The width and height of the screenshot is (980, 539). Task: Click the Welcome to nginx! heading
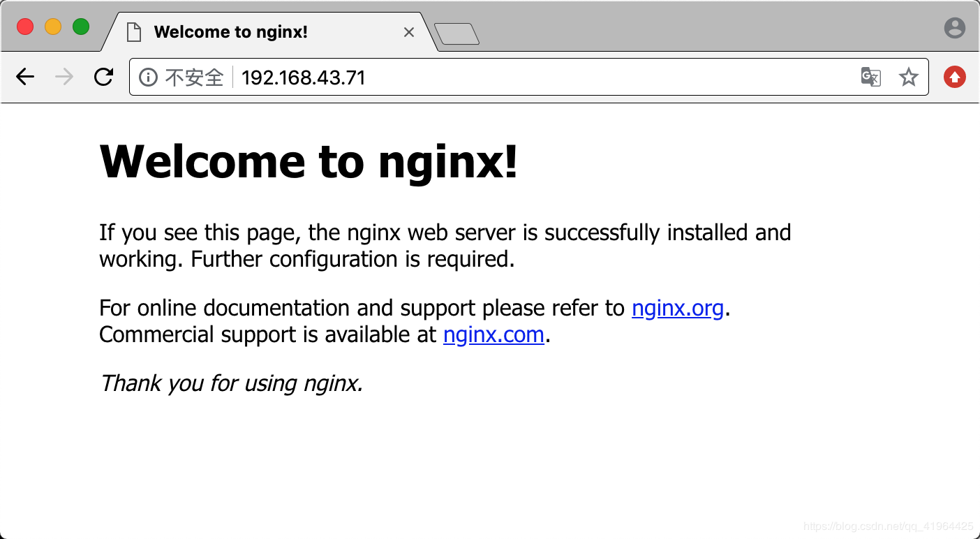coord(309,161)
